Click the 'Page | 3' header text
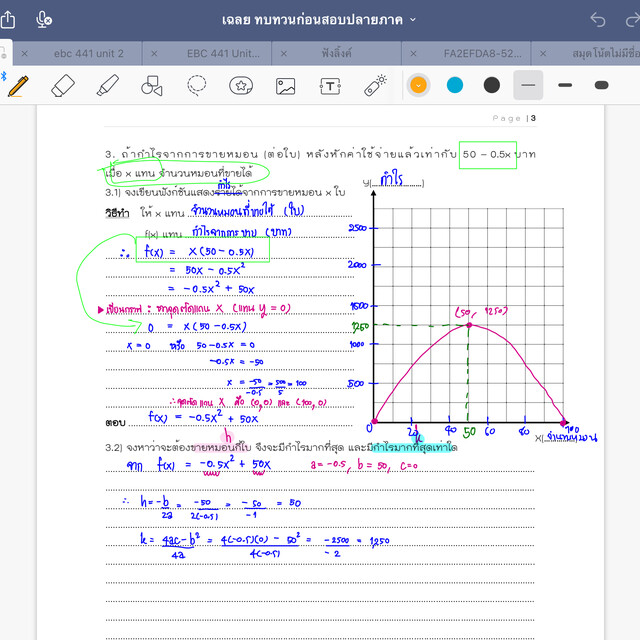The image size is (640, 640). point(514,118)
